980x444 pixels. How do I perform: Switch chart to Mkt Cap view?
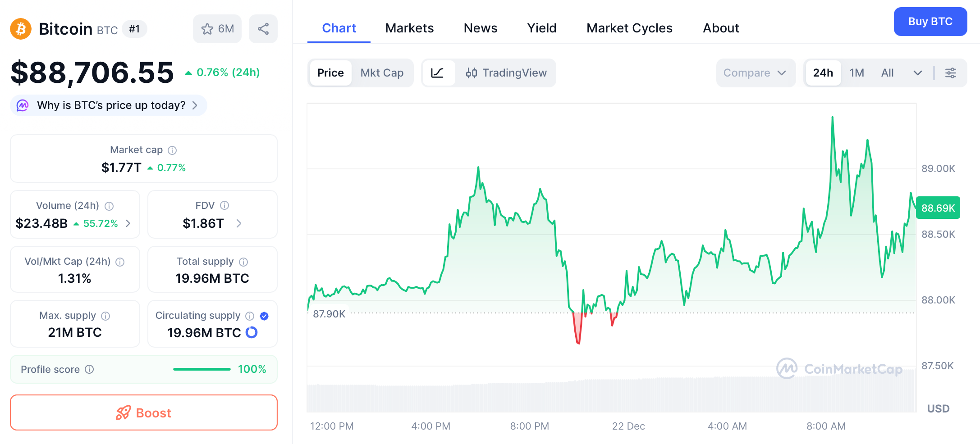point(381,72)
